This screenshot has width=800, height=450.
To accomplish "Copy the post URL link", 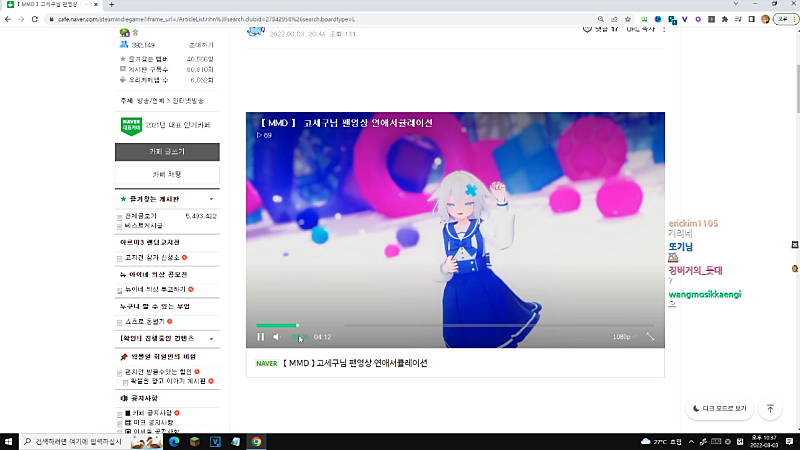I will coord(640,30).
